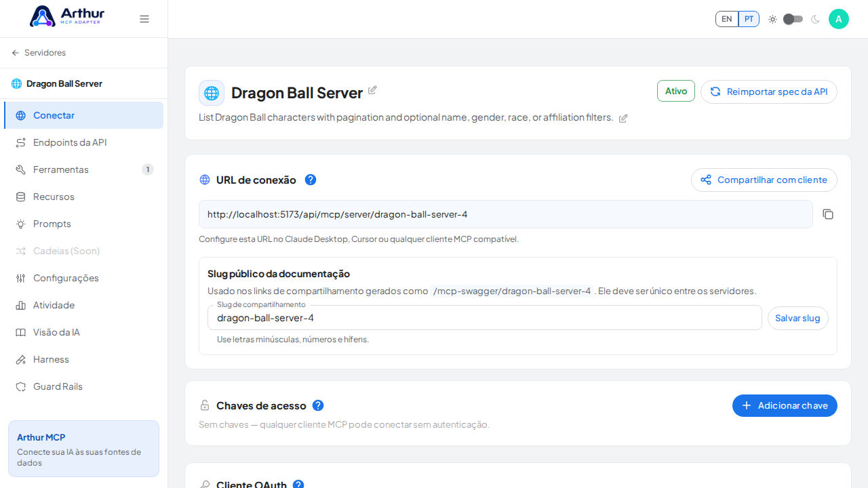Image resolution: width=868 pixels, height=488 pixels.
Task: Click the Dragon Ball Server sidebar title
Action: tap(64, 83)
